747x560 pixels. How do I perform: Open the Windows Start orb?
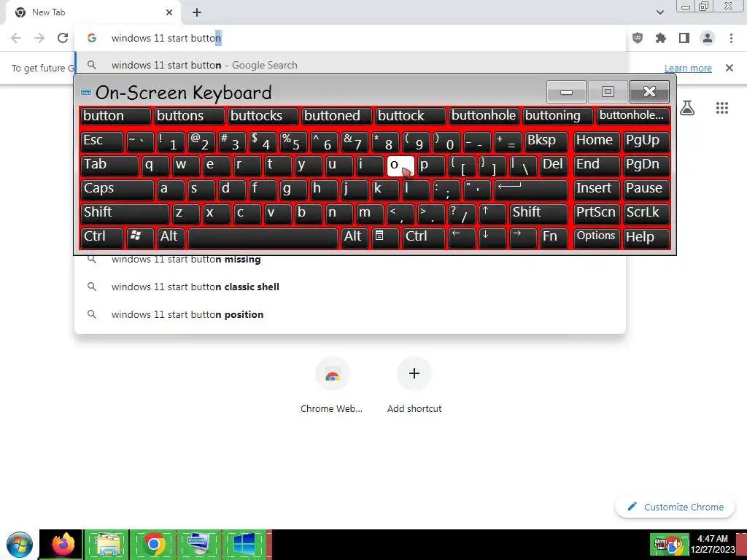click(20, 545)
